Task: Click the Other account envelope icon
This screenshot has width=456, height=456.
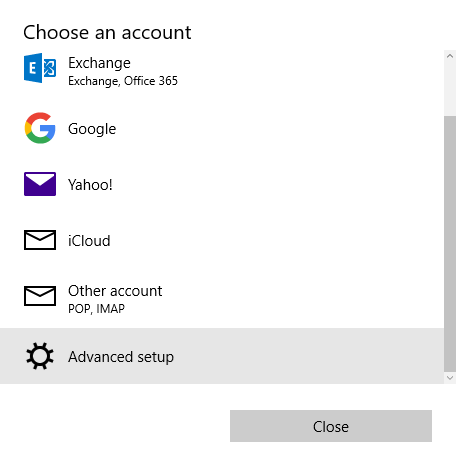Action: coord(40,296)
